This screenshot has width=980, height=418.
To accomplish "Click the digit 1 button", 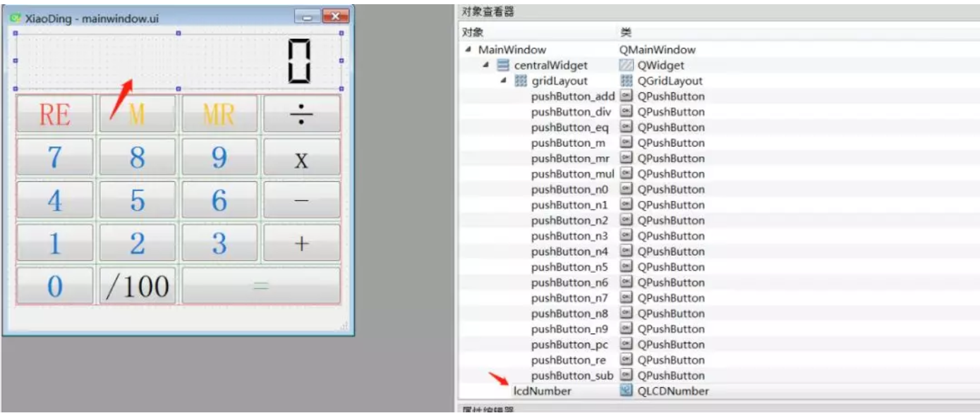I will click(55, 242).
